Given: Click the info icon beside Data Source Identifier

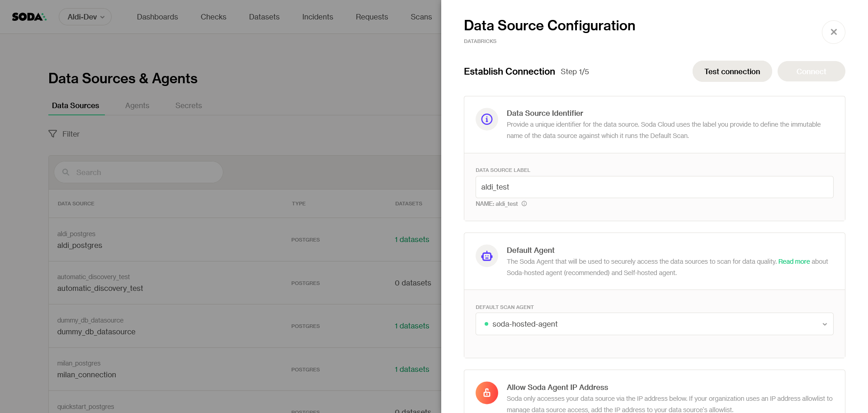Looking at the screenshot, I should pos(486,119).
